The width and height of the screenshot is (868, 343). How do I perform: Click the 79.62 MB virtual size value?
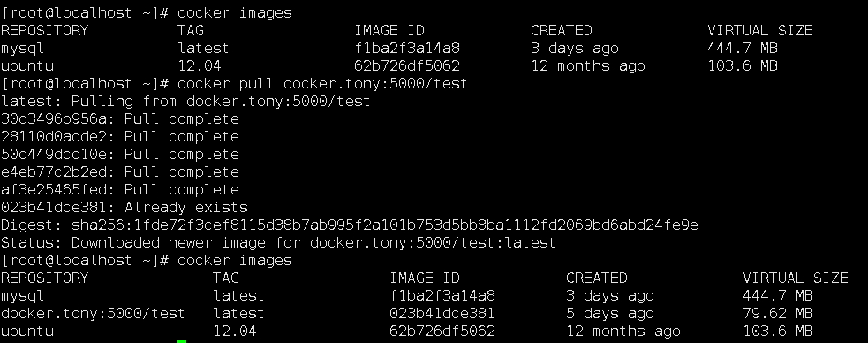click(x=778, y=314)
